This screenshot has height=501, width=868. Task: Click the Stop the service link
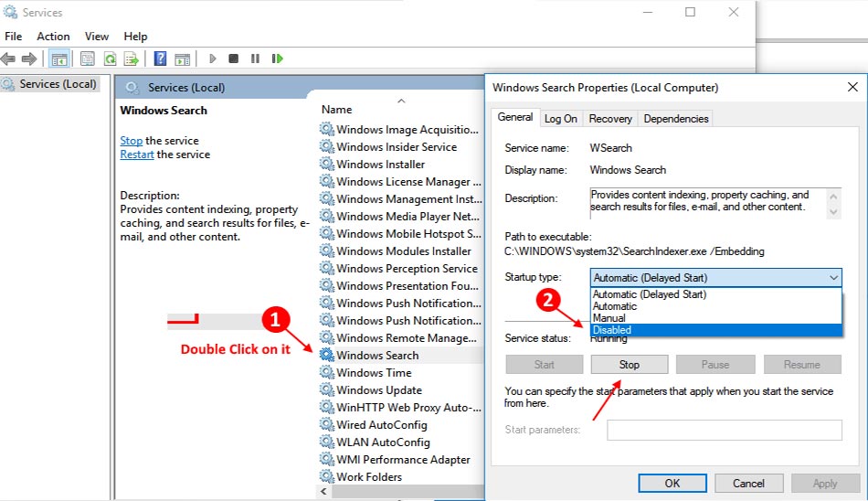pos(132,140)
